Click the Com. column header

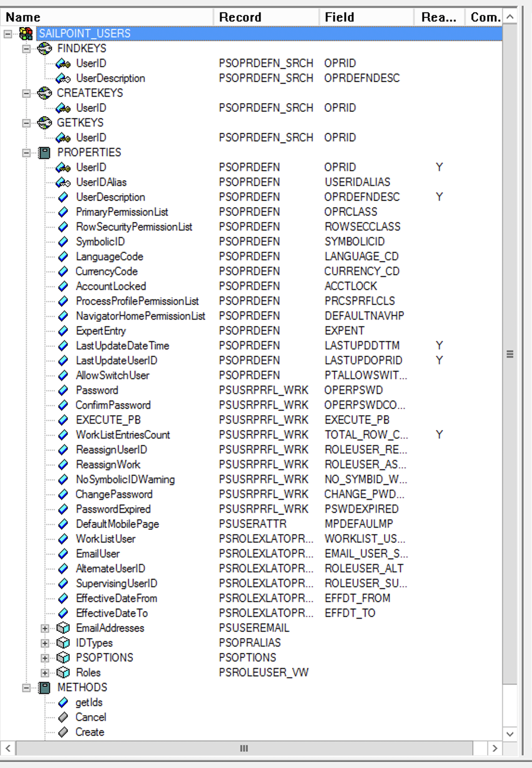pos(484,17)
